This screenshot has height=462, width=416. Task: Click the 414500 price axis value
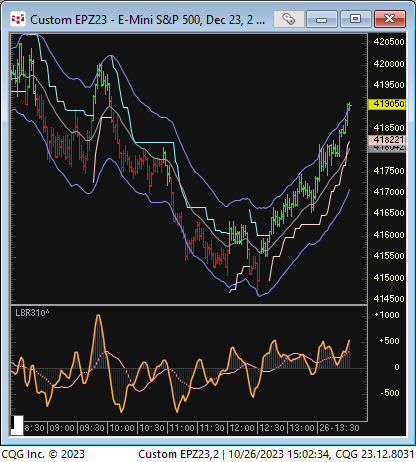pyautogui.click(x=389, y=299)
